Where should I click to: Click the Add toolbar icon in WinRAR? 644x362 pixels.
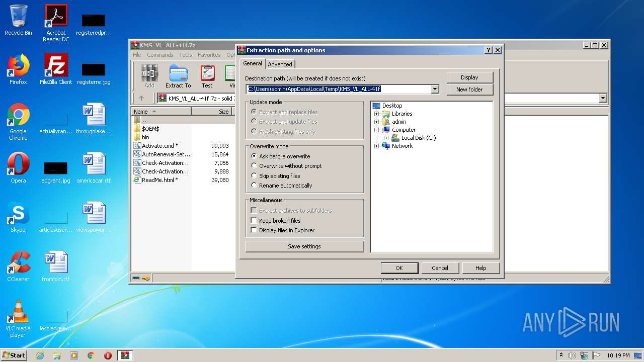(149, 76)
